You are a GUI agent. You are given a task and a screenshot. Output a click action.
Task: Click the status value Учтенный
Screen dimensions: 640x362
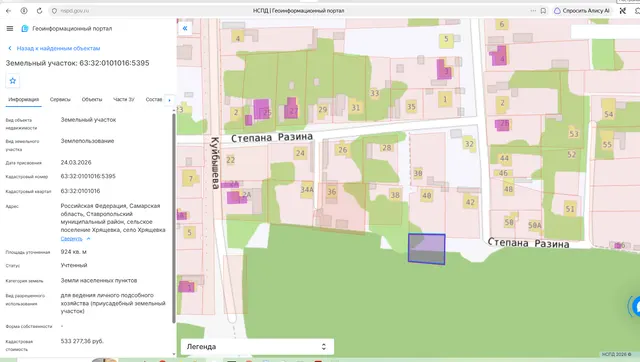tap(74, 265)
